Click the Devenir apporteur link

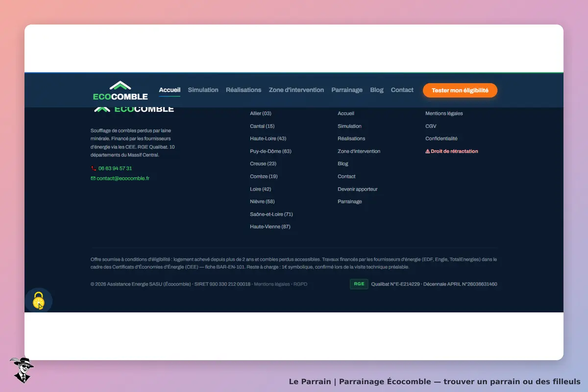point(358,189)
